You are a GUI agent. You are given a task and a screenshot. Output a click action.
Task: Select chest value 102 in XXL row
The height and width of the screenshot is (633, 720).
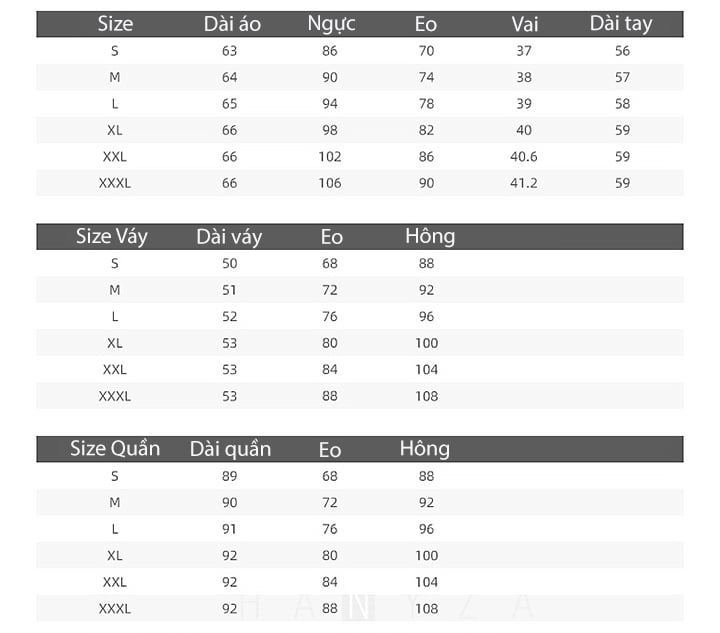(330, 157)
